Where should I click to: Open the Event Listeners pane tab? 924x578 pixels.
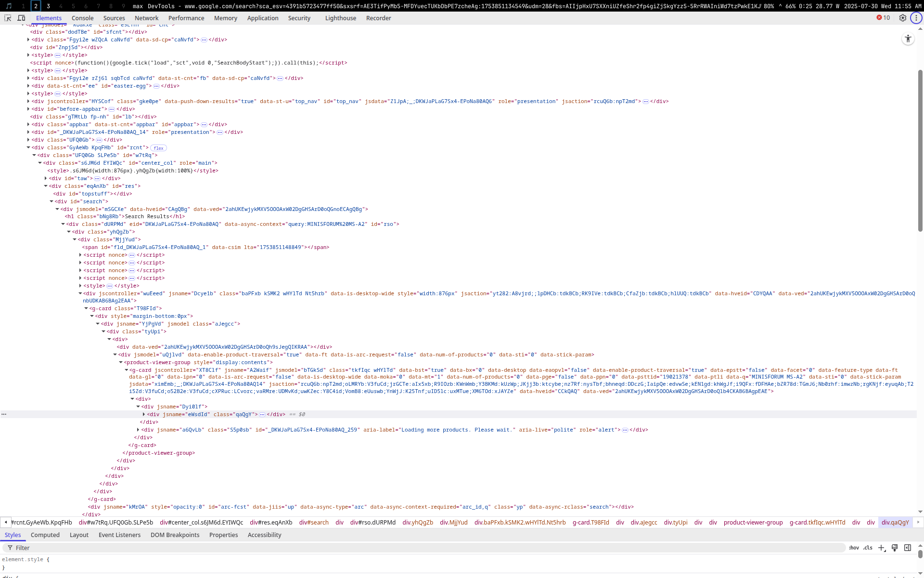pos(120,535)
